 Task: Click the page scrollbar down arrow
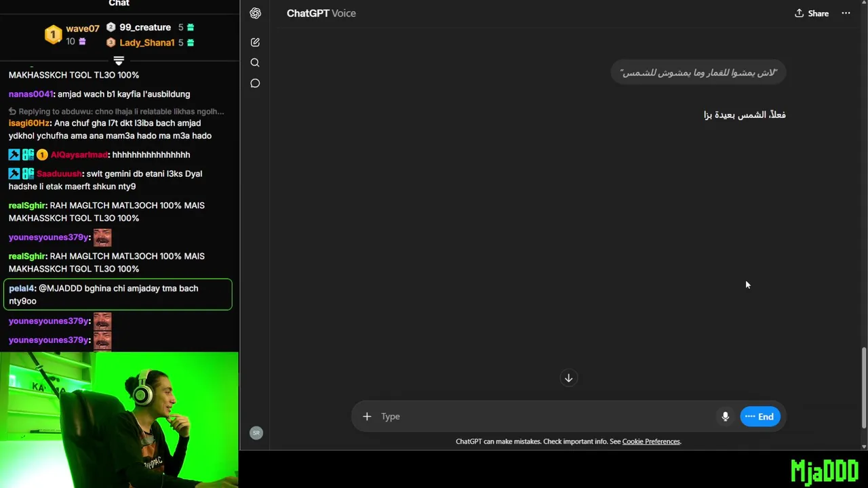(863, 447)
